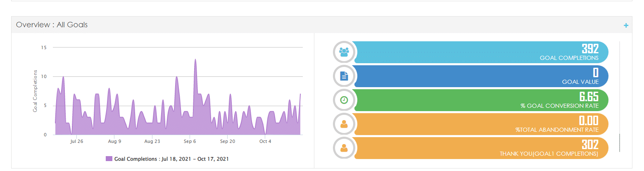Click the Aug 23 x-axis label
This screenshot has width=644, height=171.
tap(152, 141)
